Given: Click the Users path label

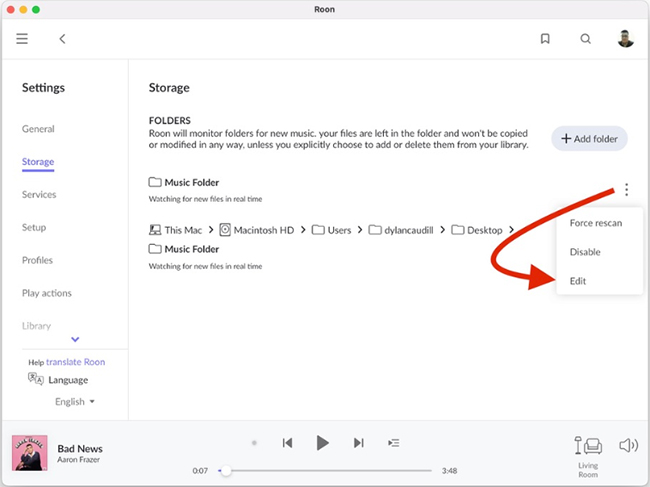Looking at the screenshot, I should tap(339, 230).
